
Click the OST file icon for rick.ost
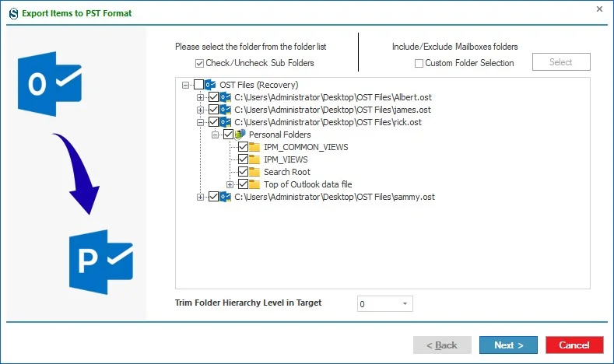225,122
